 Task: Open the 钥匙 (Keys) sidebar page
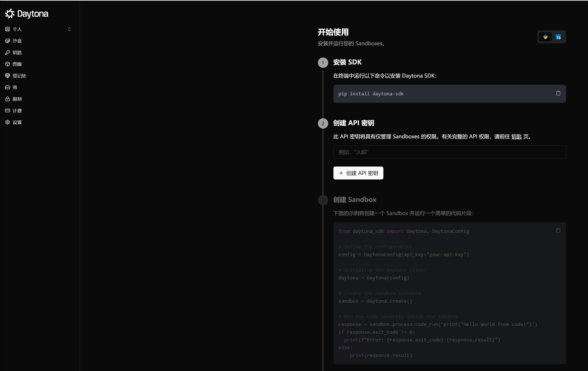[x=17, y=53]
